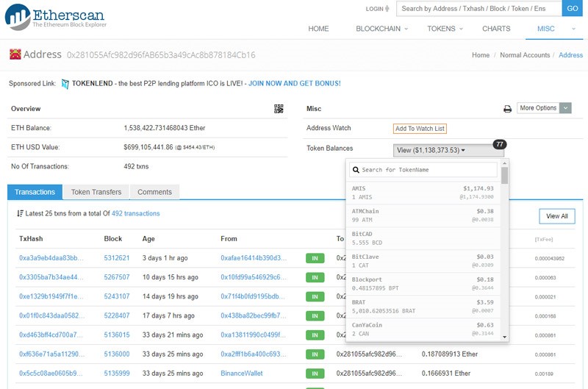This screenshot has width=588, height=389.
Task: Open the address QR code icon
Action: [279, 109]
